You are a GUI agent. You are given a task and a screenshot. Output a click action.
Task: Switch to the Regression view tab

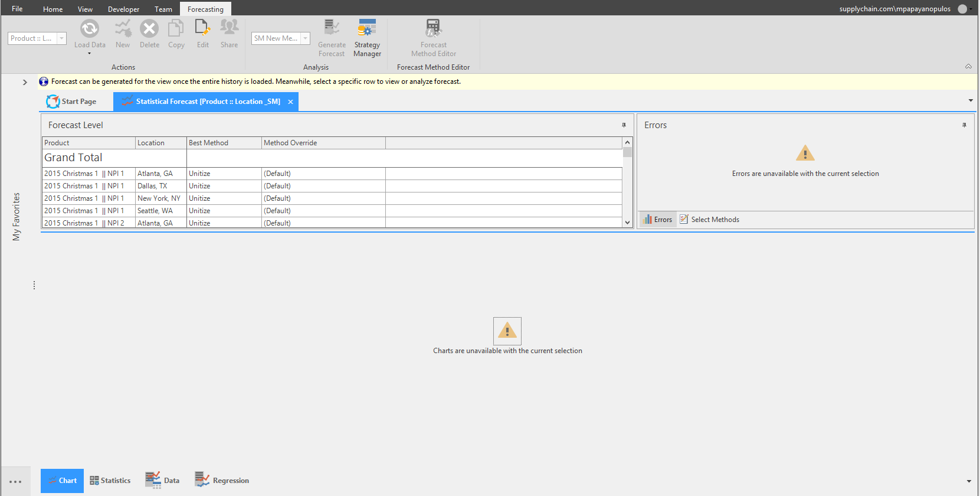222,481
